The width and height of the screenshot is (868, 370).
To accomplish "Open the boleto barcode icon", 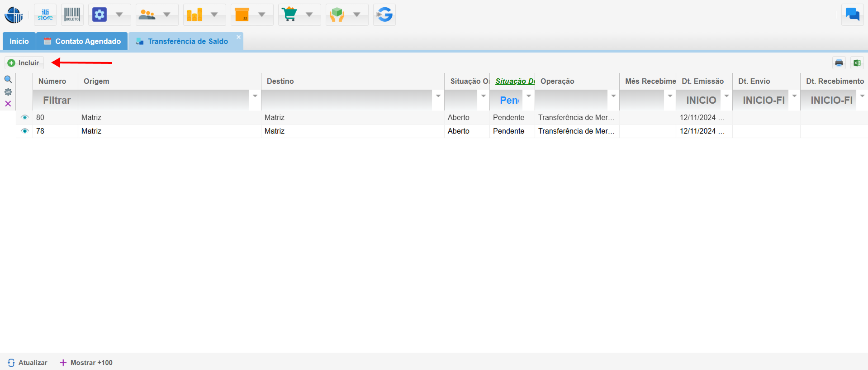I will (72, 15).
